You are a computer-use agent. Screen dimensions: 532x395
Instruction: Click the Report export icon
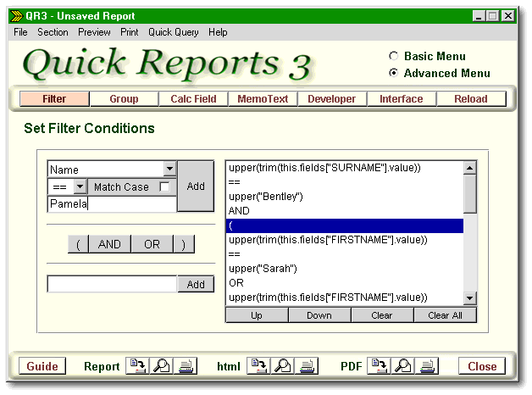137,366
